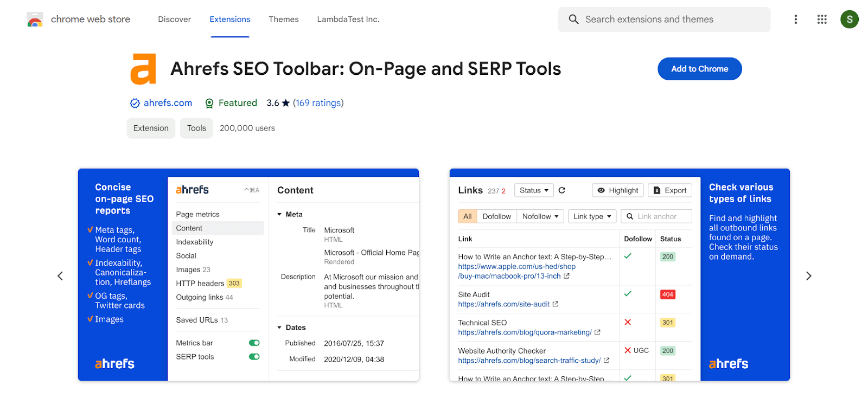Click the 404 status badge
This screenshot has width=868, height=398.
668,294
